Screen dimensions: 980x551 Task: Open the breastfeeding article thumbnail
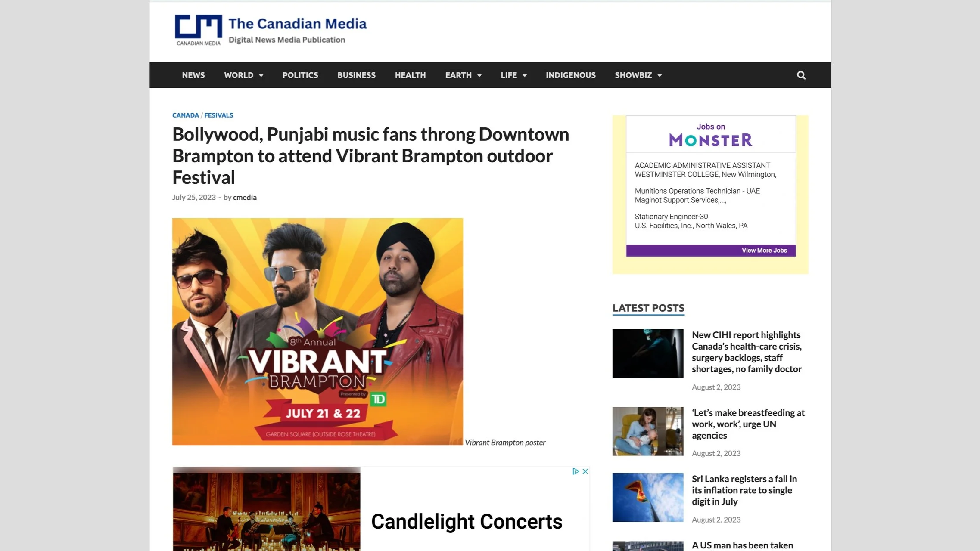pyautogui.click(x=647, y=431)
